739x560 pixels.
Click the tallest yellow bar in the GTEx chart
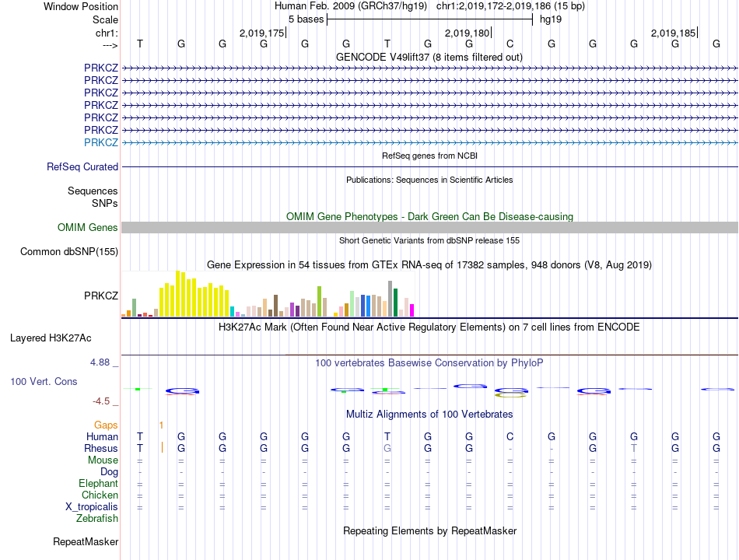178,294
